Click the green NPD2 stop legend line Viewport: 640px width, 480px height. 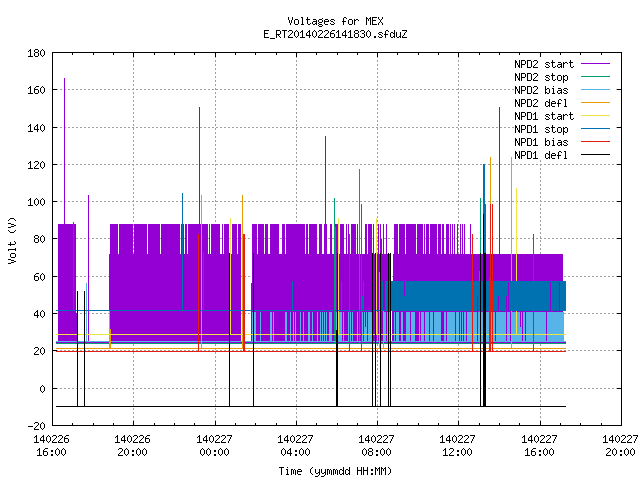(595, 77)
